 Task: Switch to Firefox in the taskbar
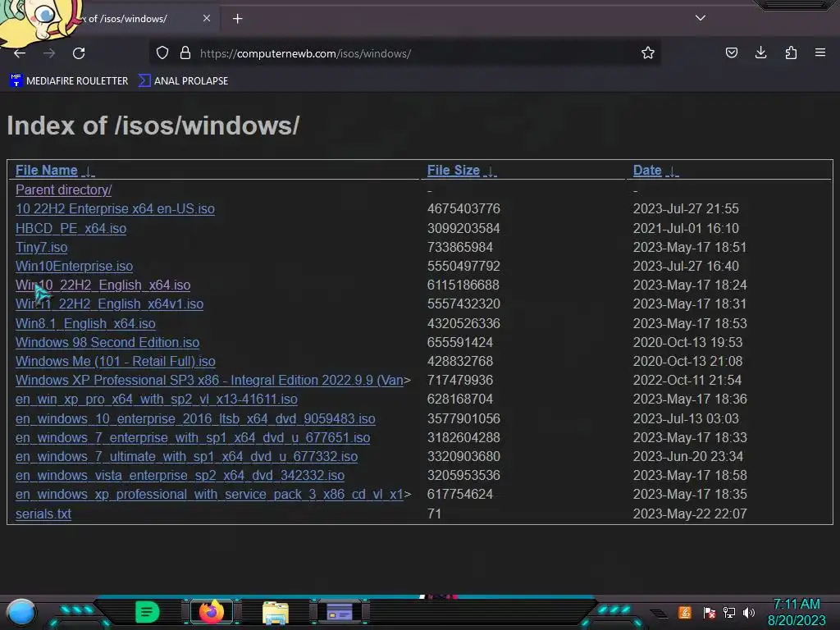212,612
